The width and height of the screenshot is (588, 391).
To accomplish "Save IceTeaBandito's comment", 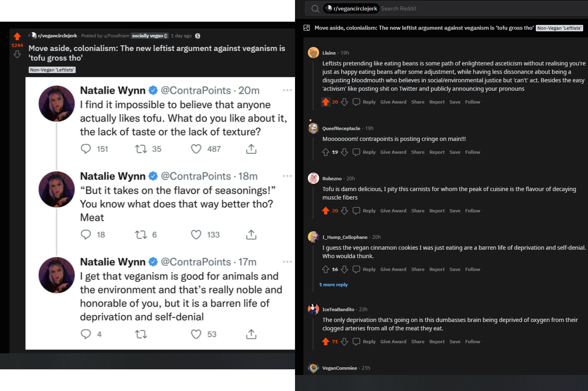I will (x=455, y=342).
